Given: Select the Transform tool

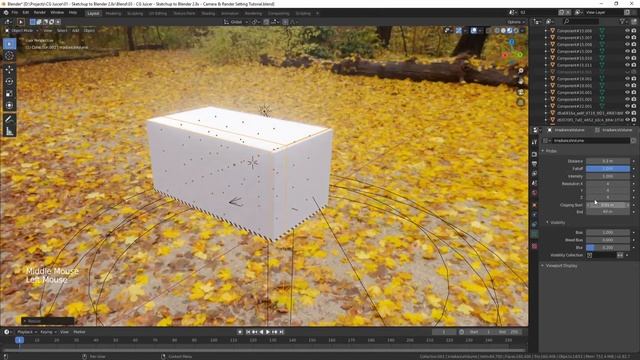Looking at the screenshot, I should click(x=9, y=105).
